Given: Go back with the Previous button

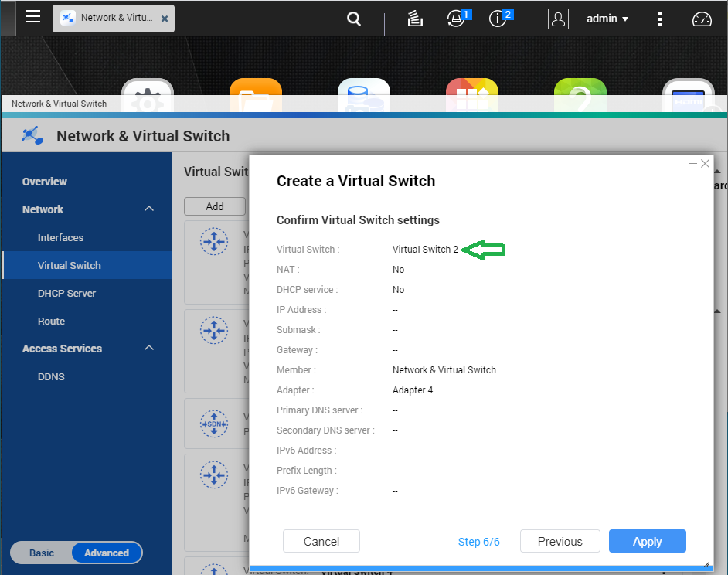Looking at the screenshot, I should coord(560,542).
